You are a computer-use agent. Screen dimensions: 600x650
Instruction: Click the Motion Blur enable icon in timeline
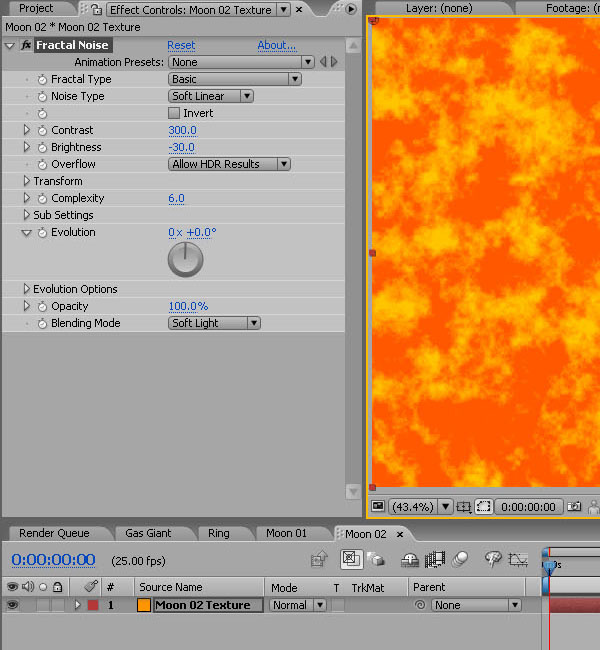[x=460, y=560]
